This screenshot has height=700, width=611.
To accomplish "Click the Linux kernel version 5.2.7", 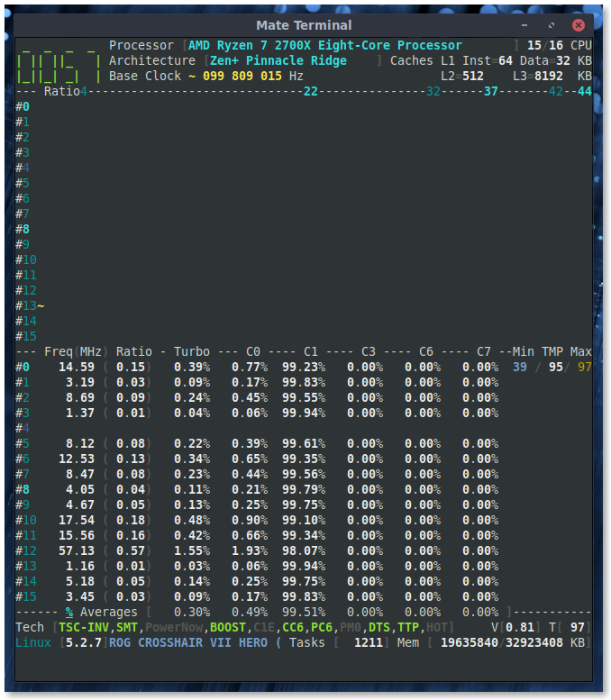I will (84, 643).
